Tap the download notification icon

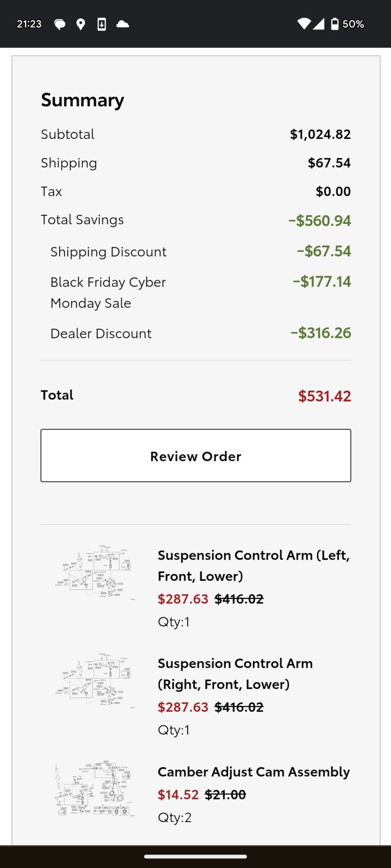102,24
